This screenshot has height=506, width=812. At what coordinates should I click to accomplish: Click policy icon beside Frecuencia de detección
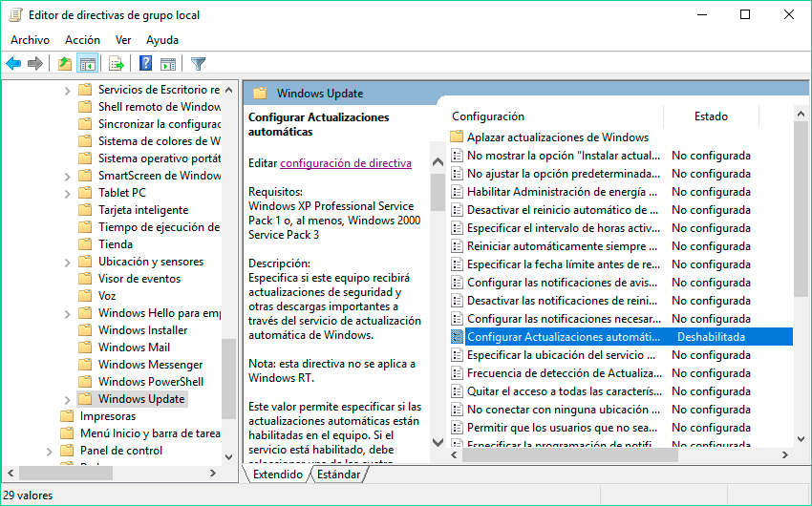point(457,373)
